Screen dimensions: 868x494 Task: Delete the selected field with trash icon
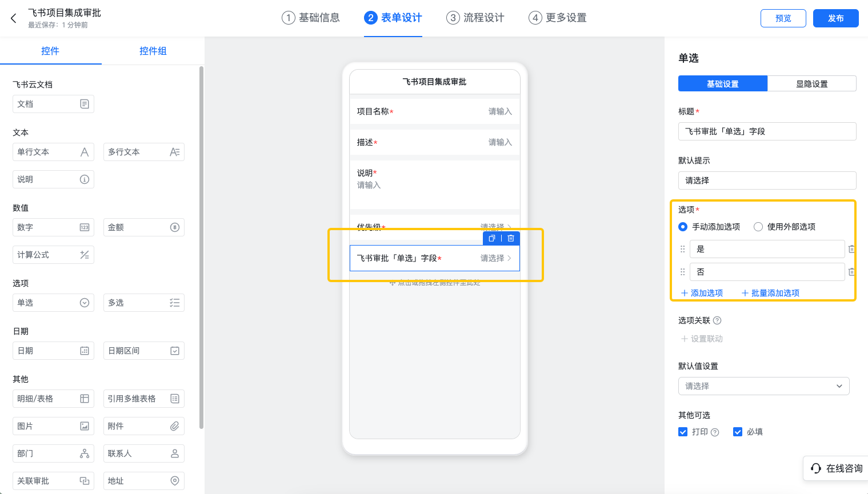click(x=511, y=238)
